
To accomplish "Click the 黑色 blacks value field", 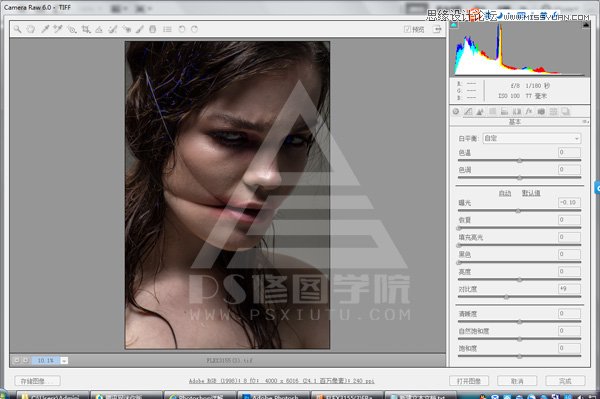I will pos(569,254).
